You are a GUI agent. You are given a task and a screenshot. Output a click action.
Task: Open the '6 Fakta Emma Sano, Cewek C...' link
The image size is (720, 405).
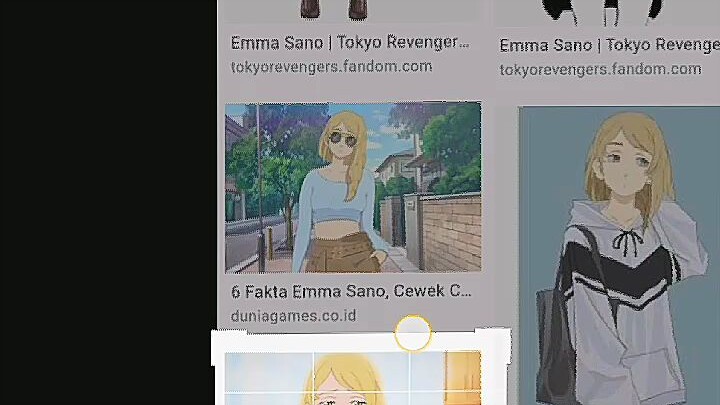(351, 291)
